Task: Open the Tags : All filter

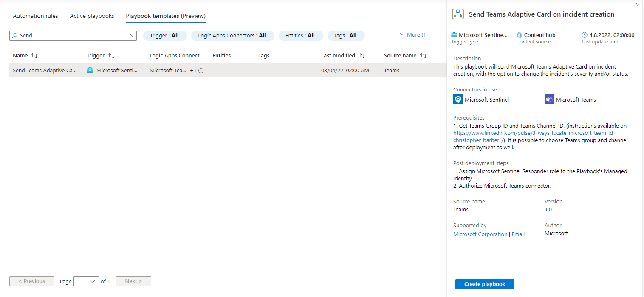Action: (346, 36)
